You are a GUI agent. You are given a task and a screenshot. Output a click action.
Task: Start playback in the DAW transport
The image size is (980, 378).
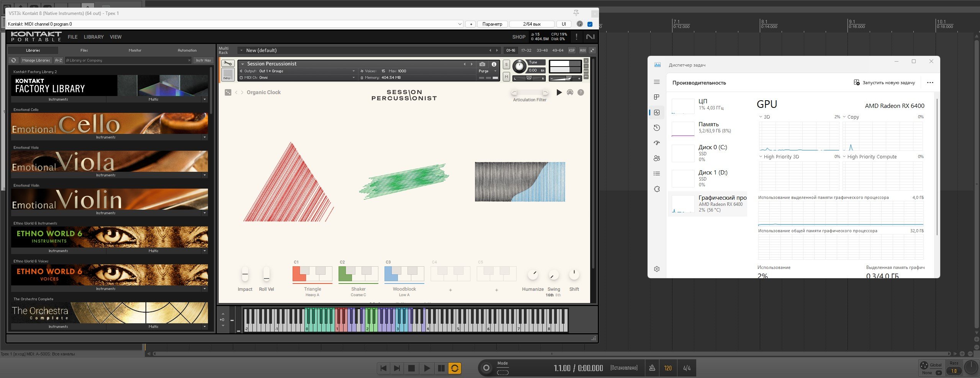coord(427,368)
